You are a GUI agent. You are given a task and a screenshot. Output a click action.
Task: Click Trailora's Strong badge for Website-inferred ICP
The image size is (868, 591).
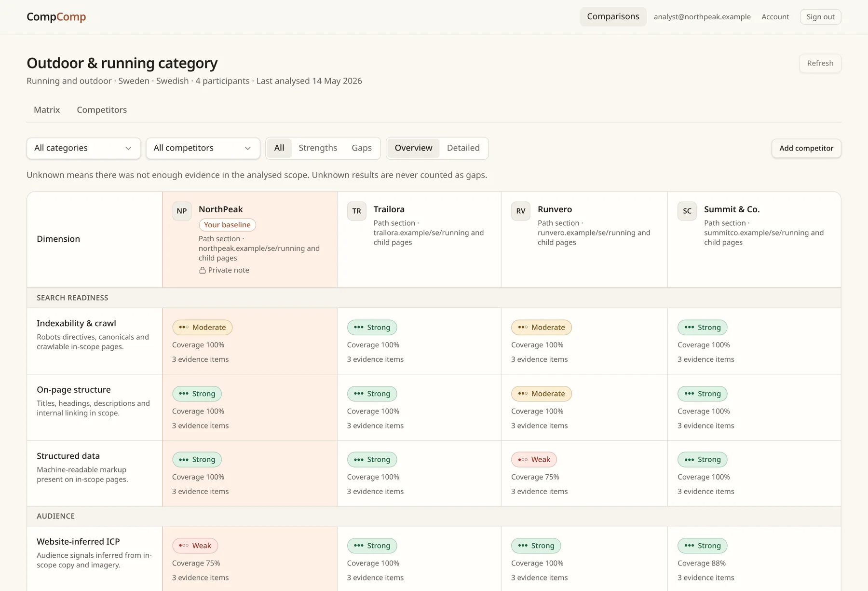click(x=372, y=546)
